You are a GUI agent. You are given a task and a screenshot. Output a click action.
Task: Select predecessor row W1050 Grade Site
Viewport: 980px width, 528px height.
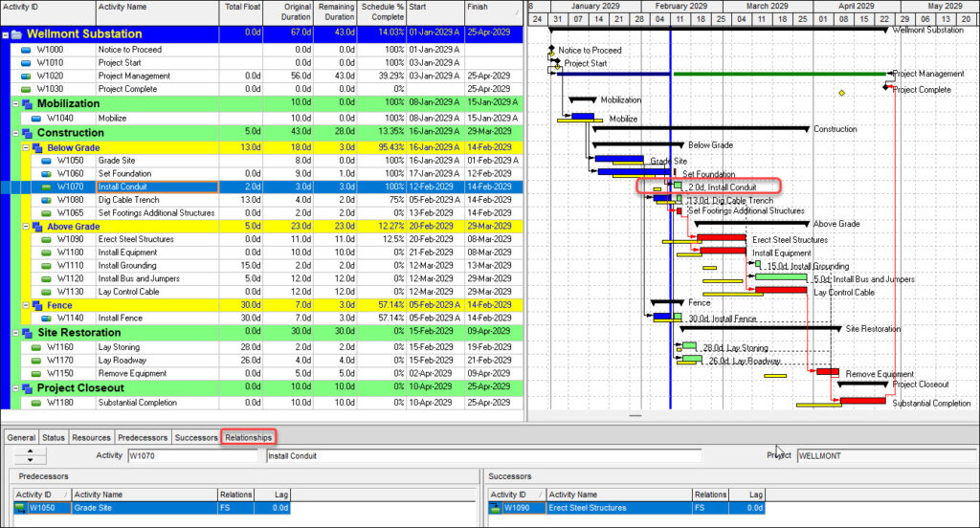152,508
